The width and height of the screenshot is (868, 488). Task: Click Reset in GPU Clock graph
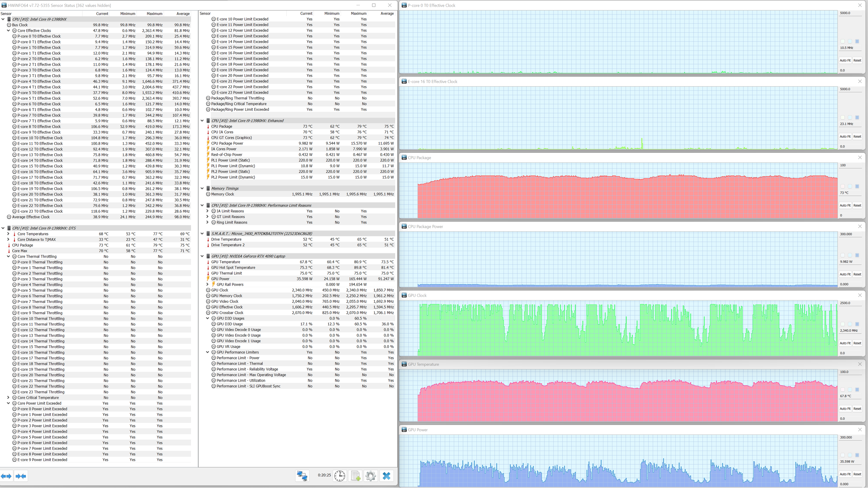pyautogui.click(x=857, y=343)
